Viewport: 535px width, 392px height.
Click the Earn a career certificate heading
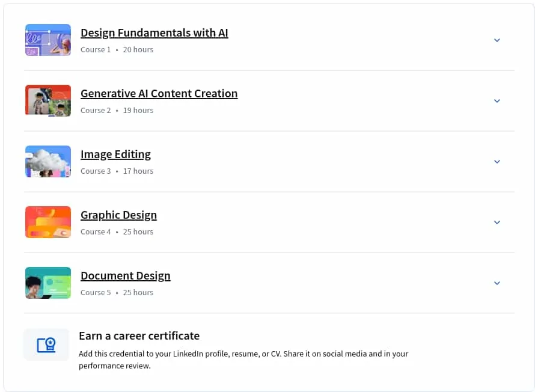139,336
